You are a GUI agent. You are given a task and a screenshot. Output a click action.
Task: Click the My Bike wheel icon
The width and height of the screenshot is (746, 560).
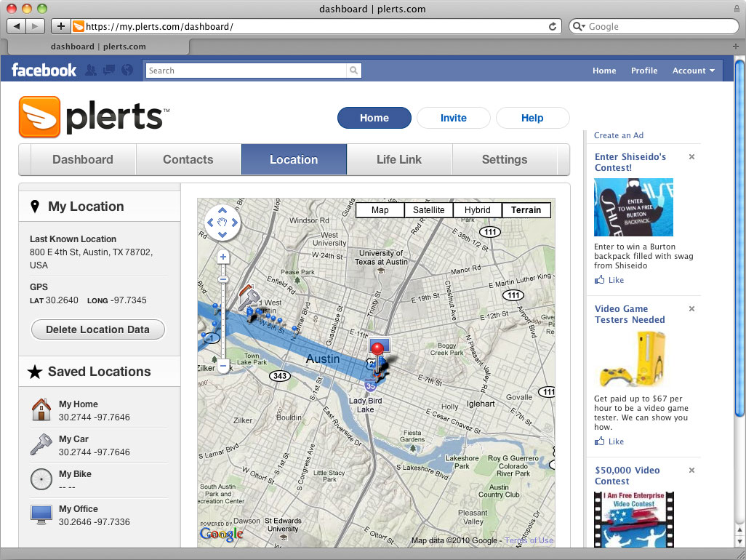pos(41,479)
